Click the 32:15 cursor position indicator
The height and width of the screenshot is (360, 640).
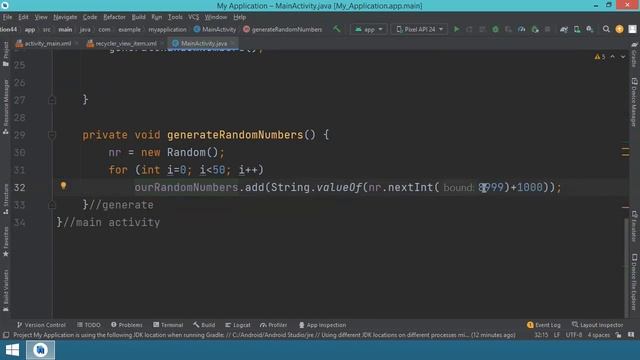(x=541, y=335)
